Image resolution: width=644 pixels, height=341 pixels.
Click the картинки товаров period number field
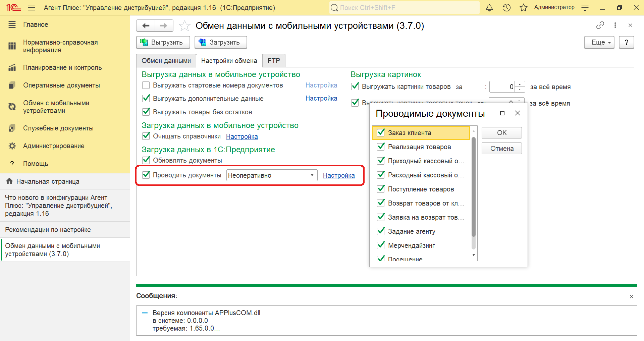click(x=502, y=87)
